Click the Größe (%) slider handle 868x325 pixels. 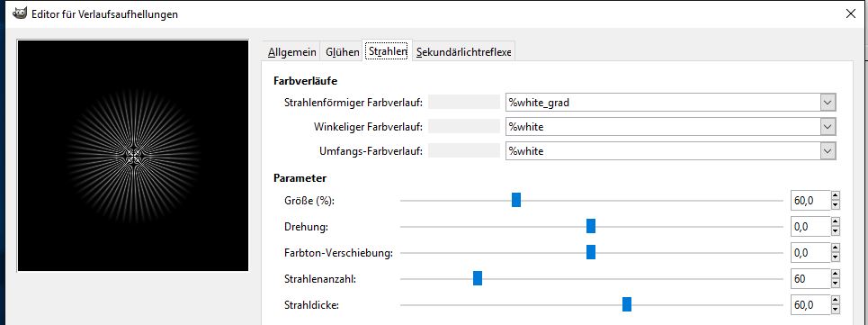[x=516, y=201]
